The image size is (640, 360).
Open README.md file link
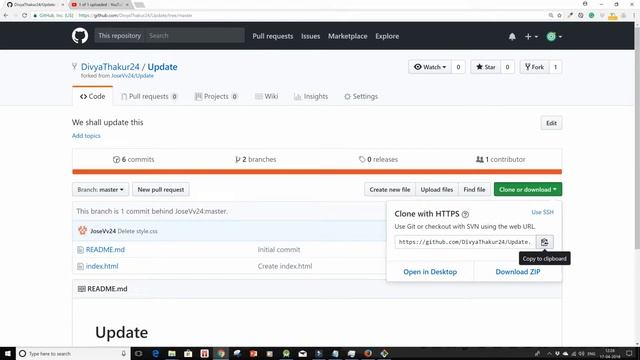point(105,250)
